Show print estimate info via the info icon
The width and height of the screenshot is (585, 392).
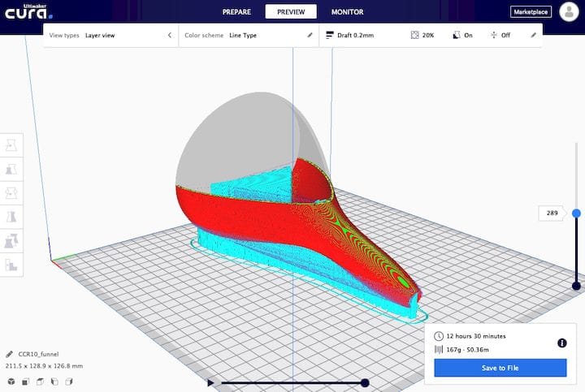[561, 343]
